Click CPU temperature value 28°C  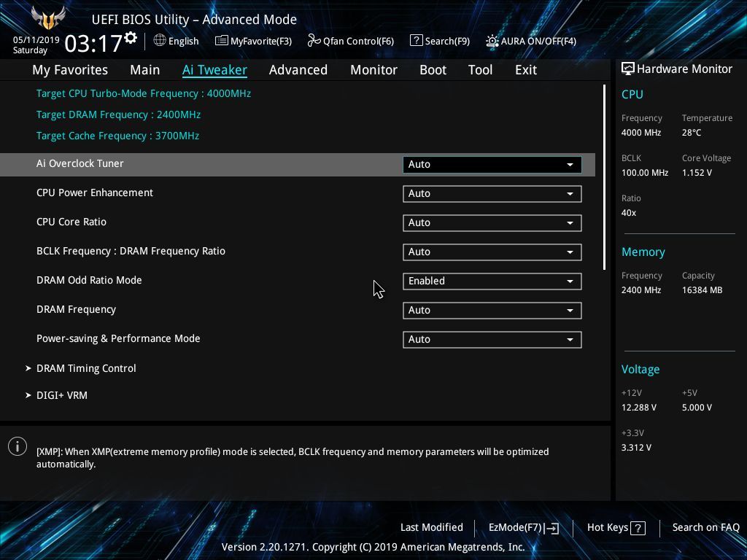[x=692, y=133]
